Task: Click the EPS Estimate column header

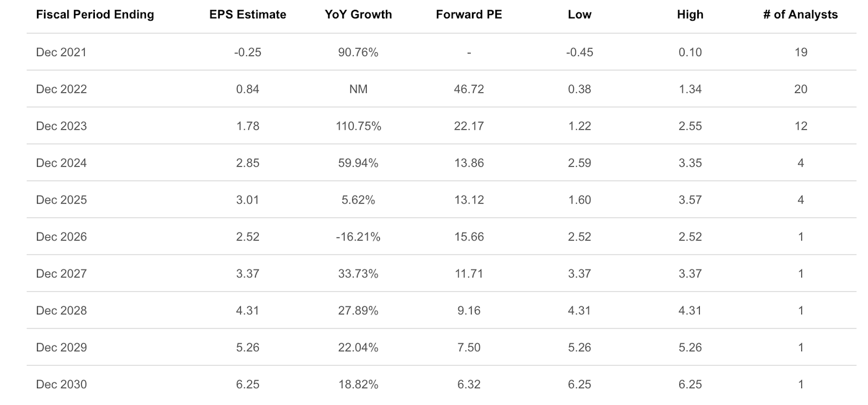Action: coord(247,15)
